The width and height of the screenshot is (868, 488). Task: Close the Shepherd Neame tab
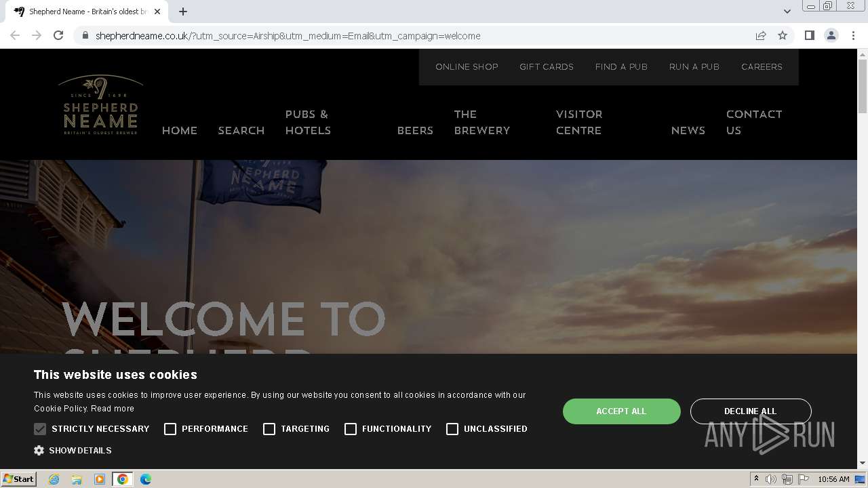click(157, 12)
